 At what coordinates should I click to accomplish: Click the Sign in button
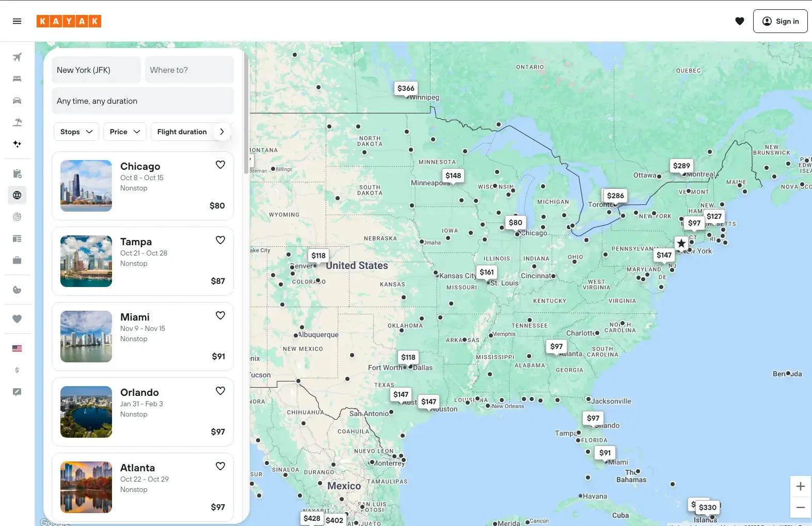pyautogui.click(x=780, y=21)
